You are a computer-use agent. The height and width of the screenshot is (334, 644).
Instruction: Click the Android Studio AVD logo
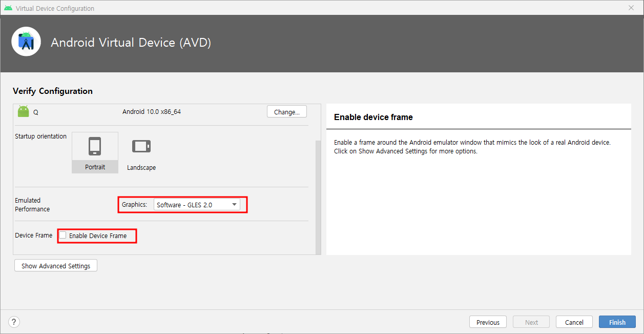click(x=26, y=42)
